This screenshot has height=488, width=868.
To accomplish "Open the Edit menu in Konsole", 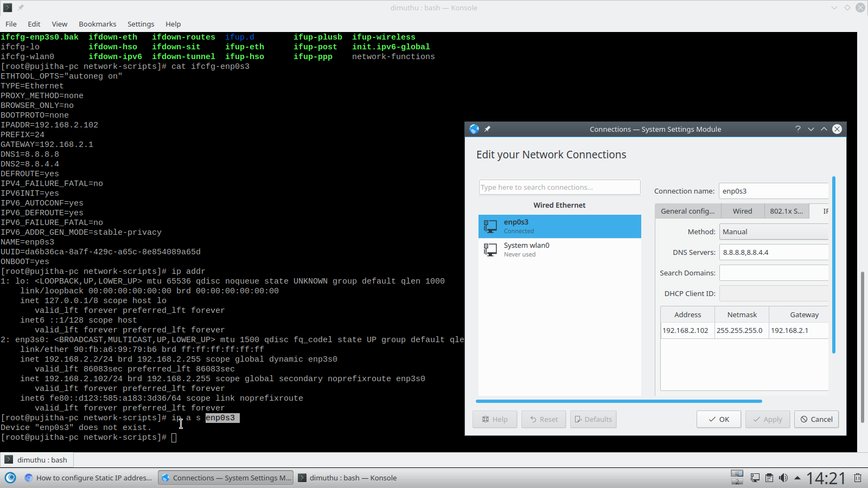I will (x=34, y=24).
